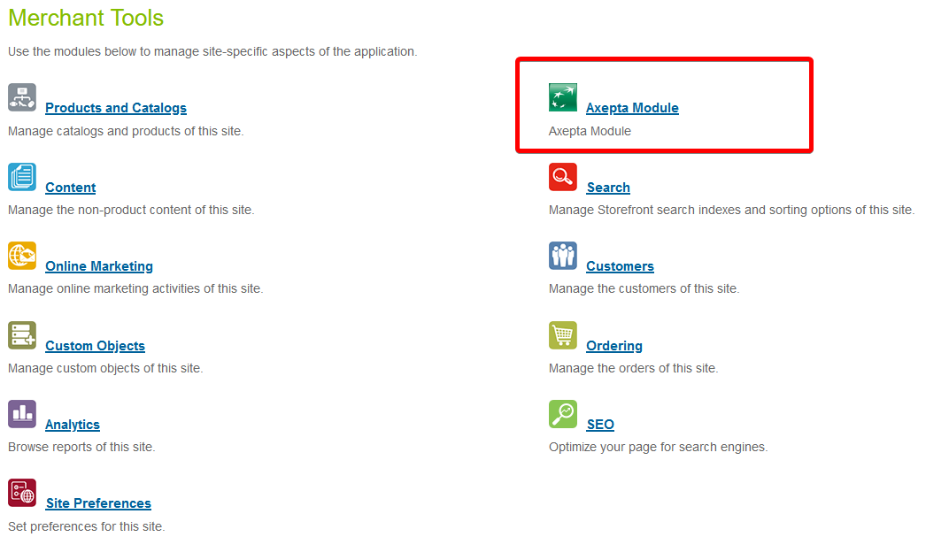Open the orange Online Marketing globe icon
The height and width of the screenshot is (560, 949).
pyautogui.click(x=22, y=256)
